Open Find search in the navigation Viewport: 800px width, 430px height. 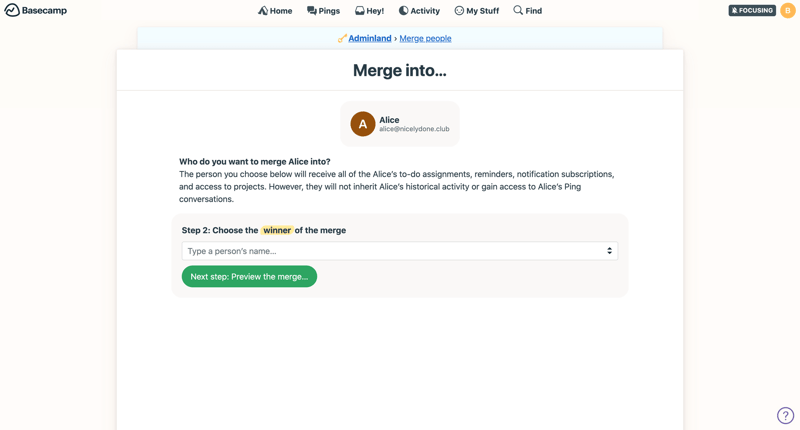click(528, 11)
